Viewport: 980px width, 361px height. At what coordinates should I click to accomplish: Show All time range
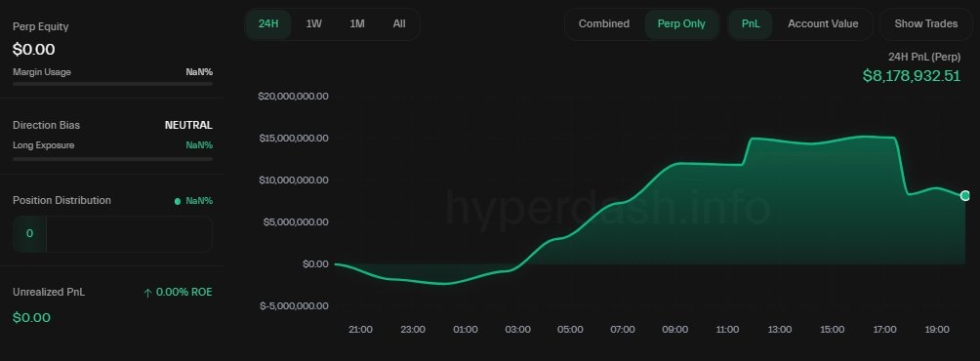click(x=399, y=24)
